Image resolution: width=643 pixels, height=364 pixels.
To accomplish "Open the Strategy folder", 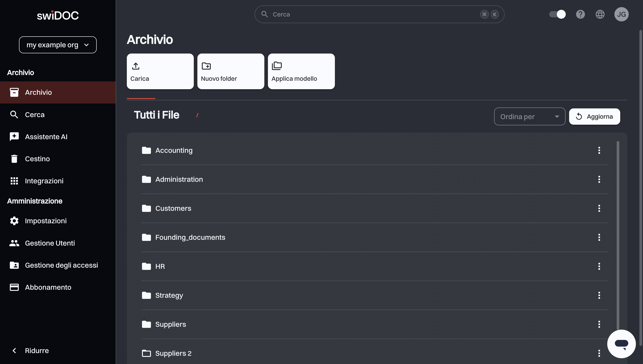I will point(374,295).
